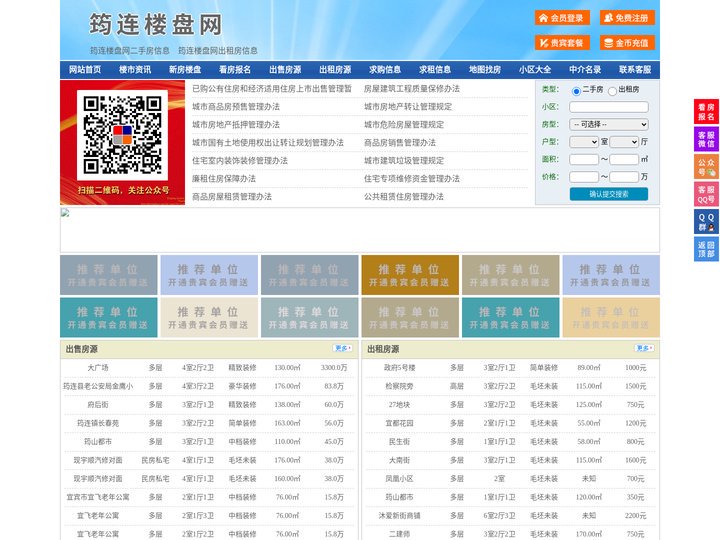Click the 小区 text input field
This screenshot has height=540, width=720.
click(x=609, y=107)
